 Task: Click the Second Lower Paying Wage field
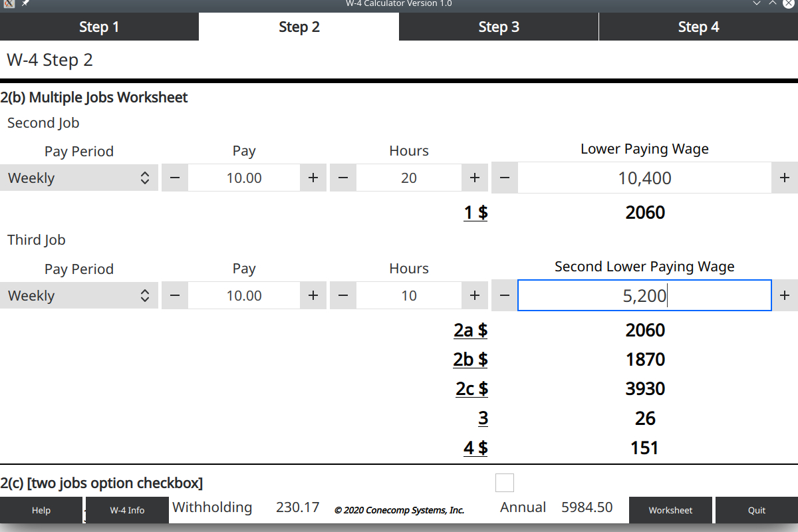point(644,296)
